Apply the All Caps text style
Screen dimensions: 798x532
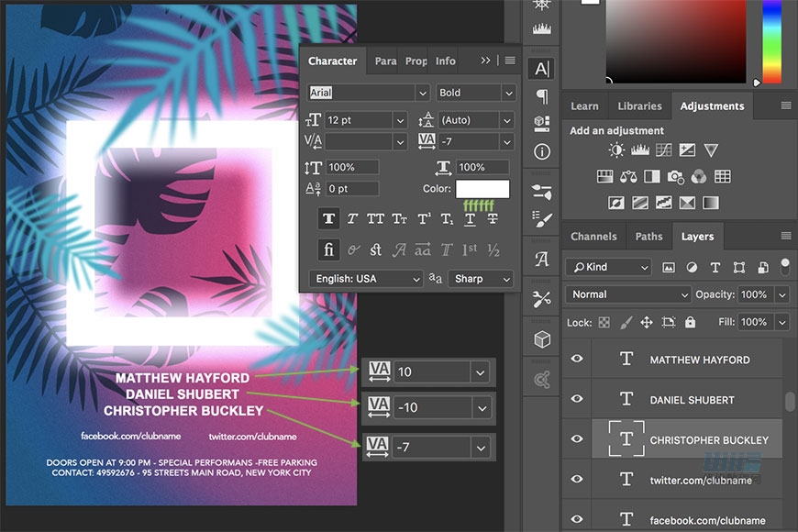375,218
